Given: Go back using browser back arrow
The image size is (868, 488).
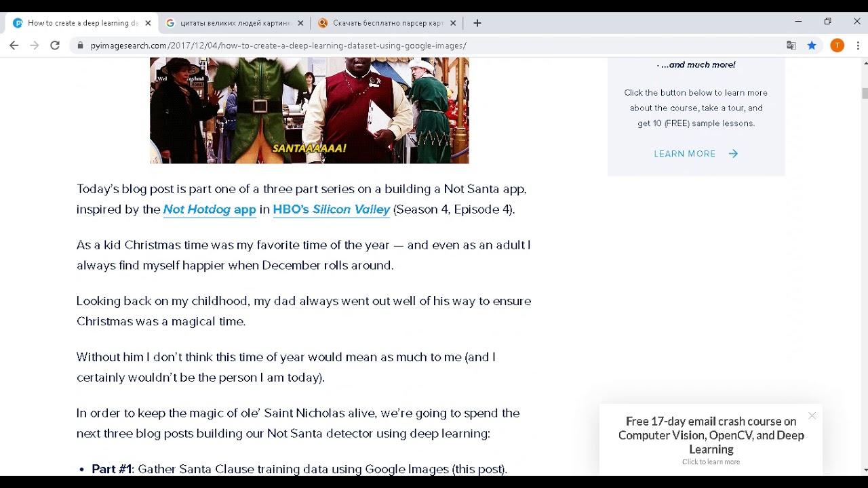Looking at the screenshot, I should click(x=14, y=45).
